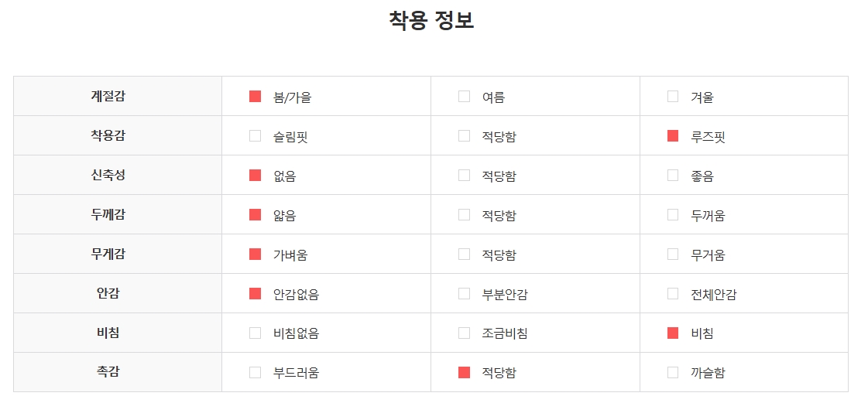The width and height of the screenshot is (868, 403).
Task: Check 적당함 in the 착용감 row
Action: pyautogui.click(x=465, y=136)
